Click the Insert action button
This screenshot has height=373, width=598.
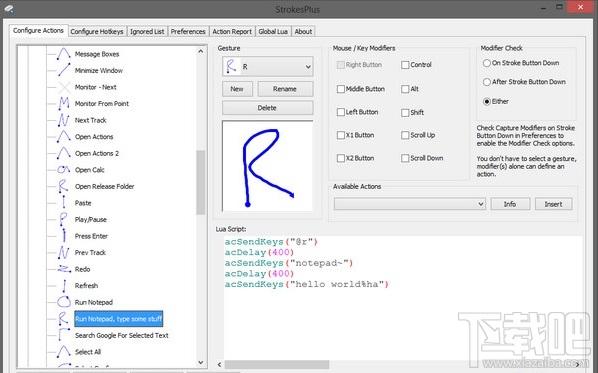[553, 204]
